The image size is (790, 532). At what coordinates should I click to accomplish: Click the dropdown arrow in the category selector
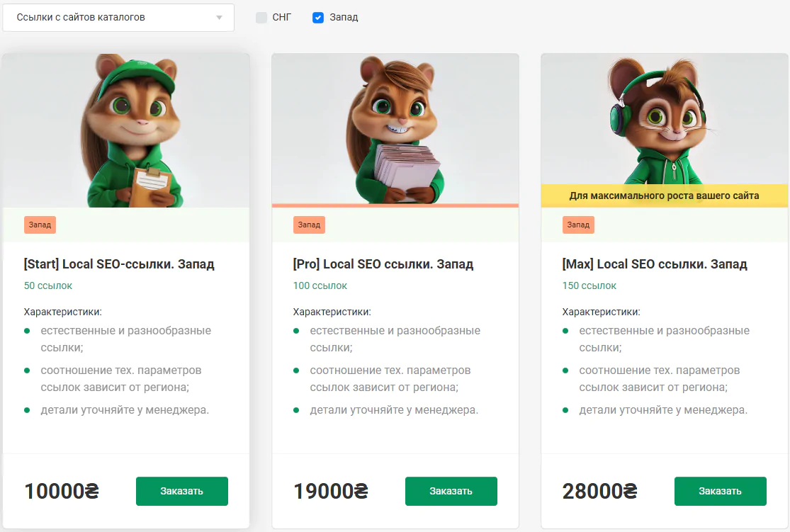point(219,17)
